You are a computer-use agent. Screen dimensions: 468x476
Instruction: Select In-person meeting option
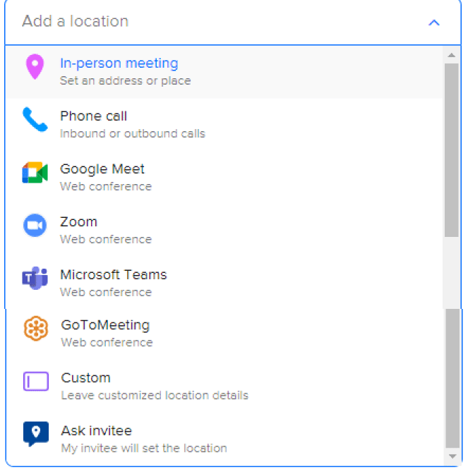coord(119,71)
